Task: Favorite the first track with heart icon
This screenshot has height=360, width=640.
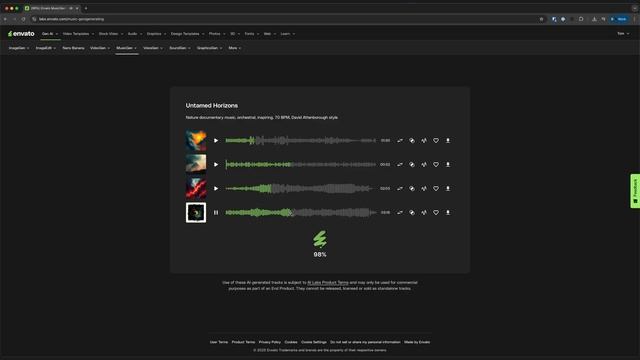Action: [x=436, y=140]
